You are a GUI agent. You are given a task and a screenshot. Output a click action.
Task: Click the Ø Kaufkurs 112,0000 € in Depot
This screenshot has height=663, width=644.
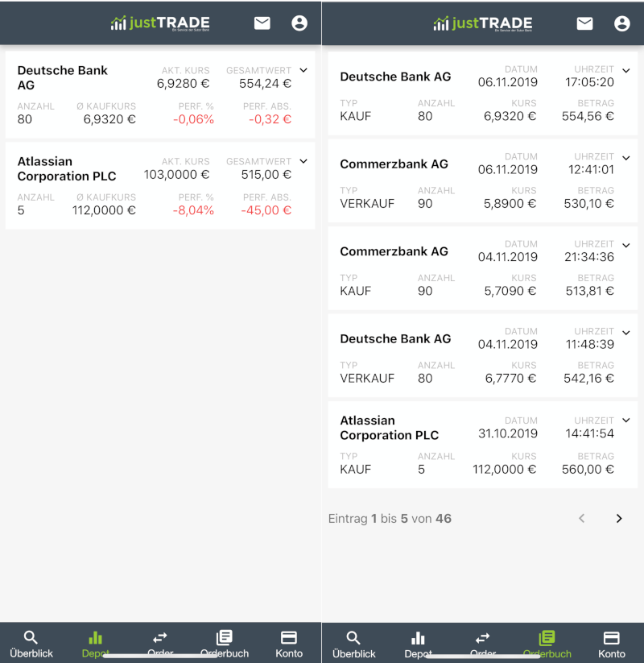[x=104, y=210]
